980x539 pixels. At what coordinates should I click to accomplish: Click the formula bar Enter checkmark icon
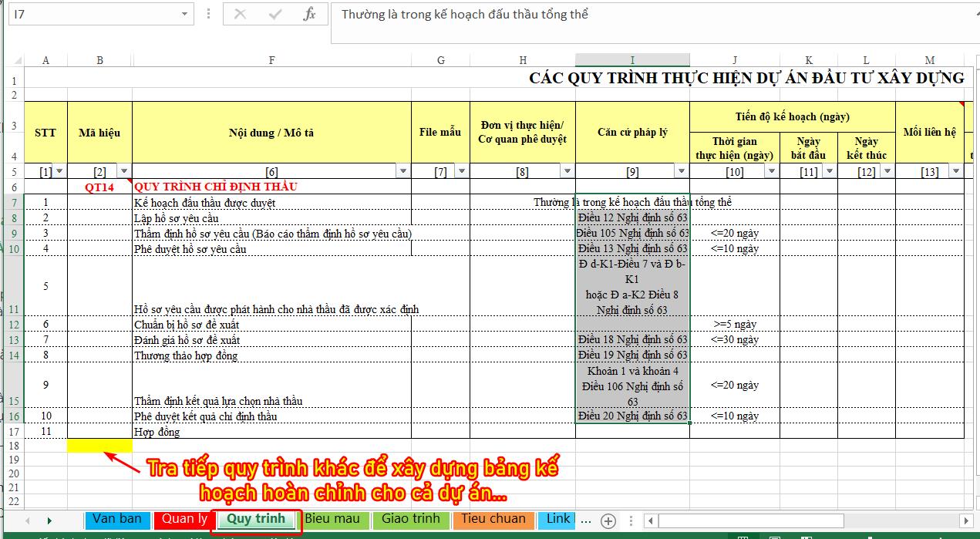pos(274,15)
